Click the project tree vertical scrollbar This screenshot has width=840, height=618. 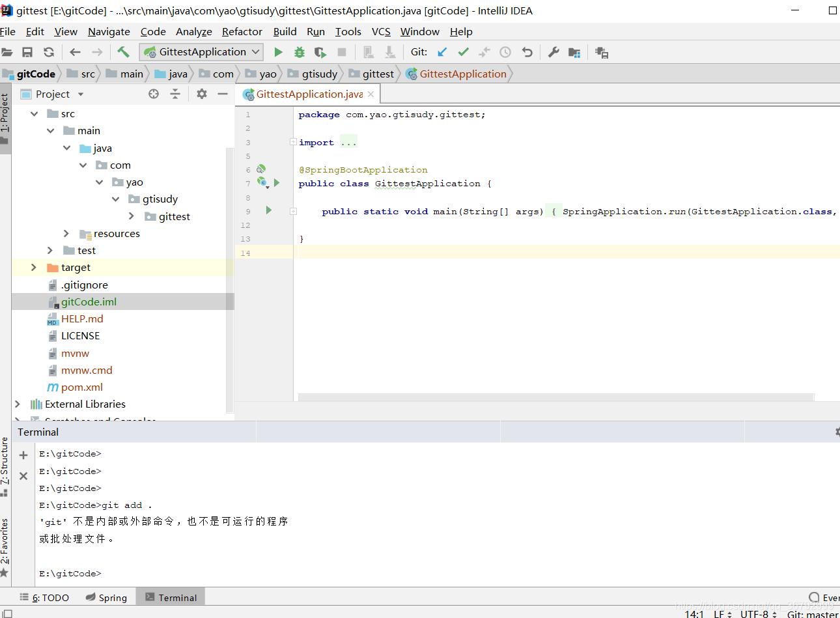pyautogui.click(x=229, y=280)
